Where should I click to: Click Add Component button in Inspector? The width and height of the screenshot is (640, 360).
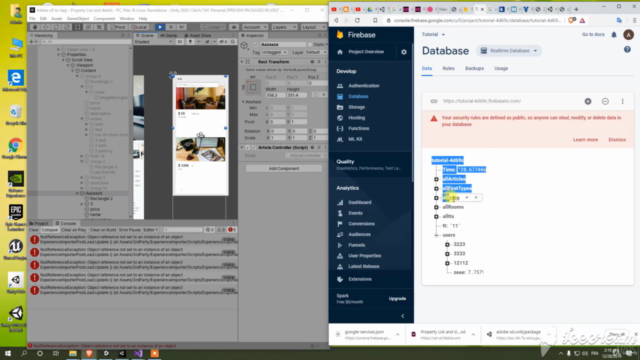pos(284,169)
